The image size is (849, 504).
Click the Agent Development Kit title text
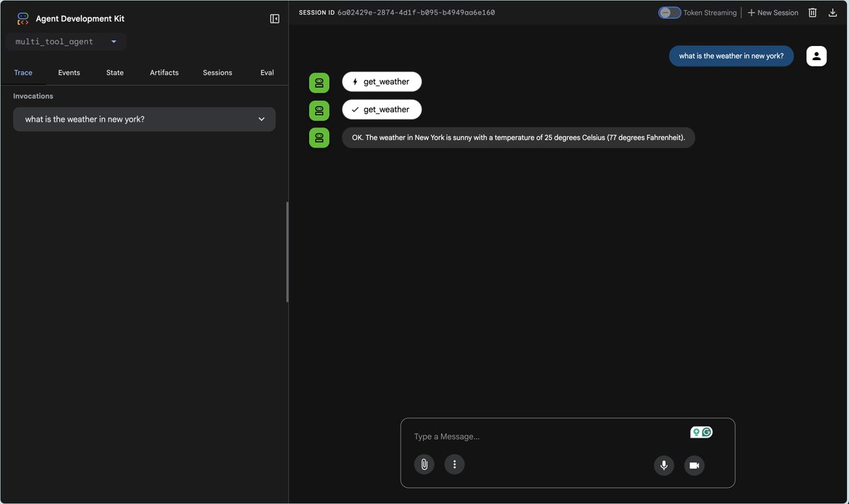(80, 18)
